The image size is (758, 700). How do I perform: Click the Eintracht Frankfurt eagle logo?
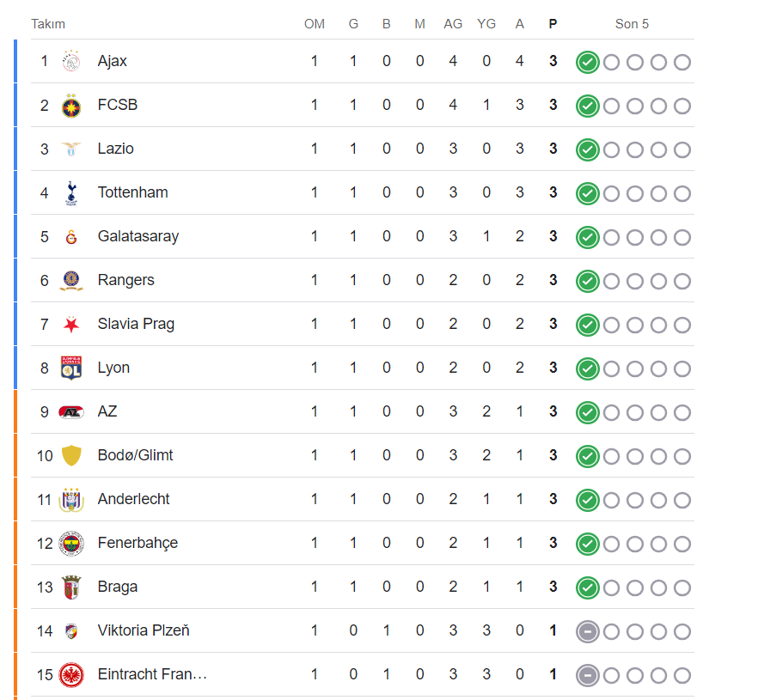(x=71, y=675)
